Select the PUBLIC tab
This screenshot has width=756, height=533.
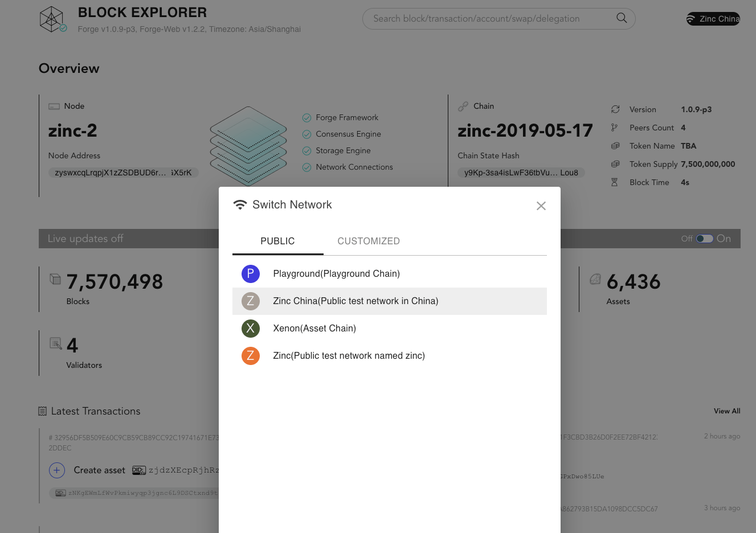click(277, 241)
